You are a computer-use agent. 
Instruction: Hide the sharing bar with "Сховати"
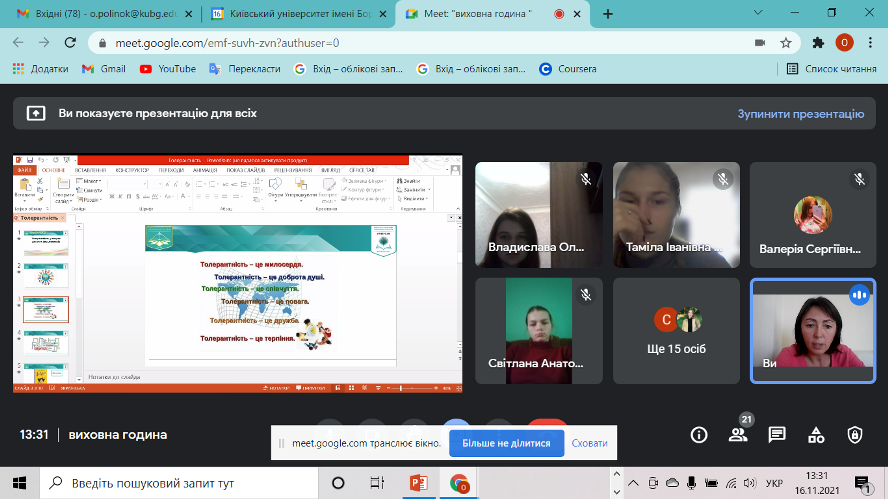pyautogui.click(x=589, y=442)
